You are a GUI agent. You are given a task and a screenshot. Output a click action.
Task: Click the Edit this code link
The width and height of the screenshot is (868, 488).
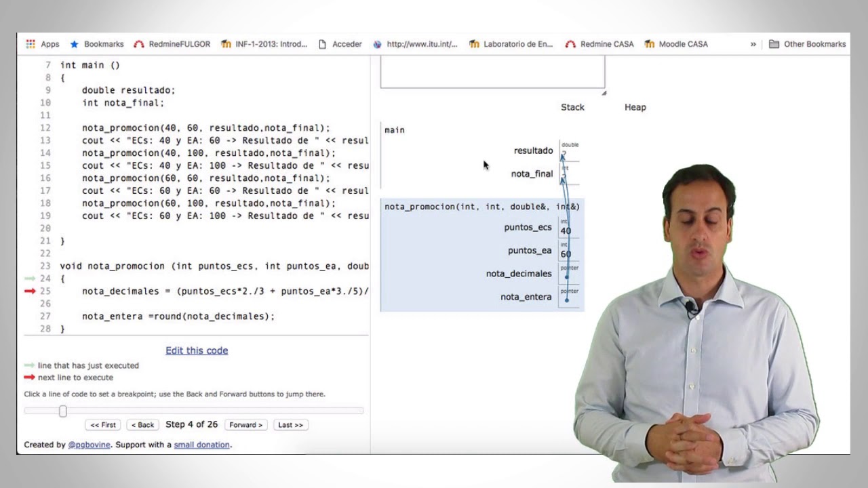point(197,350)
